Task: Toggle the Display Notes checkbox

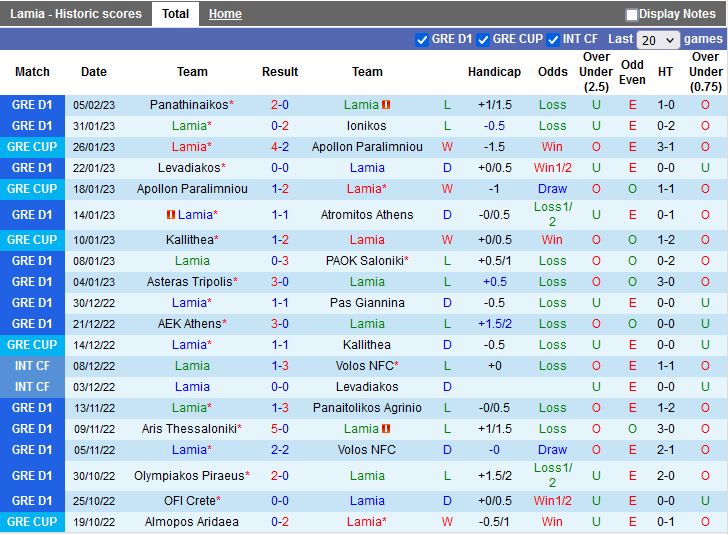Action: coord(631,15)
